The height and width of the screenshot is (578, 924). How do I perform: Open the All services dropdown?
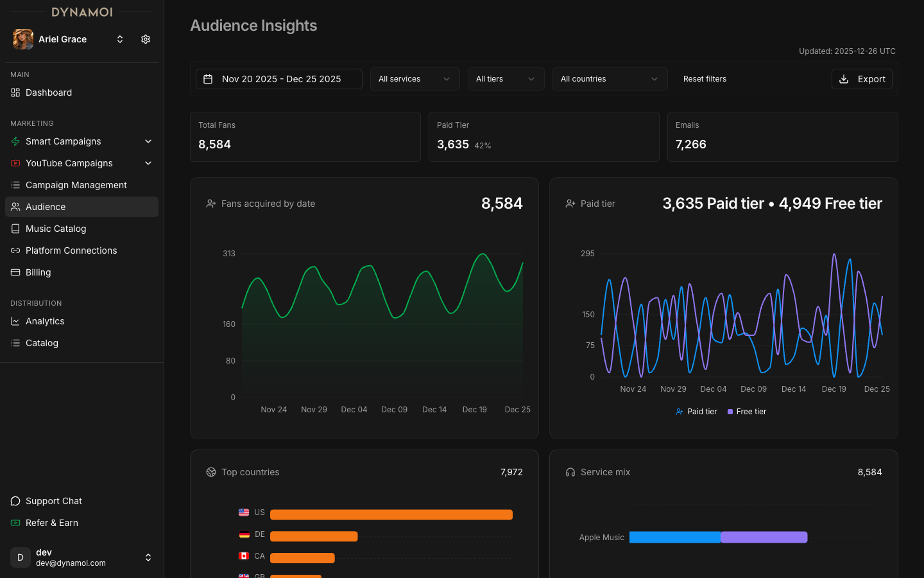click(x=415, y=78)
